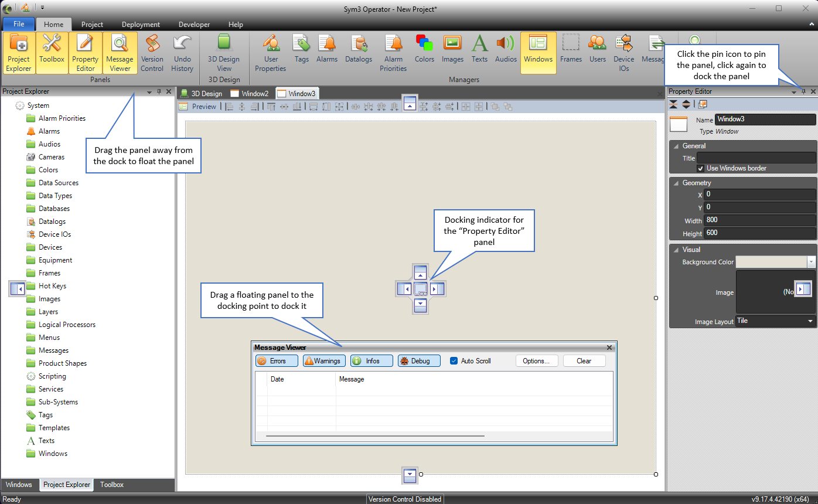Click the pin icon on Property Editor panel

803,92
